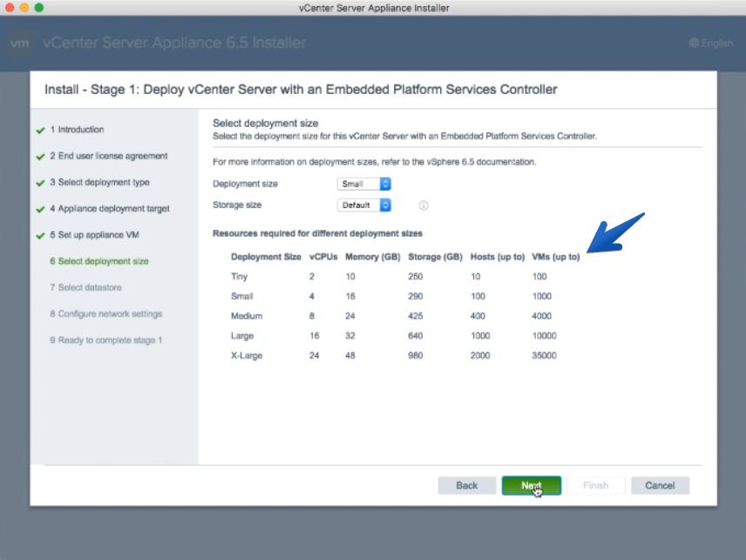
Task: Click the Deployment size field label
Action: pos(245,184)
